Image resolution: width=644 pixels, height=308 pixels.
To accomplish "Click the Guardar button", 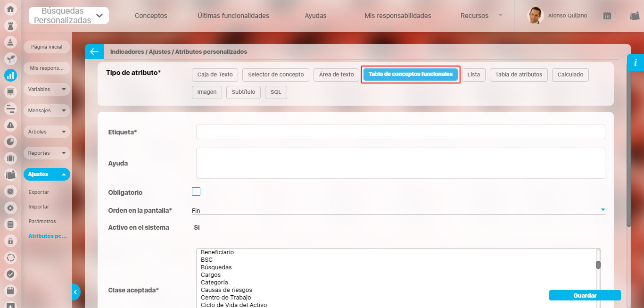I will coord(585,295).
